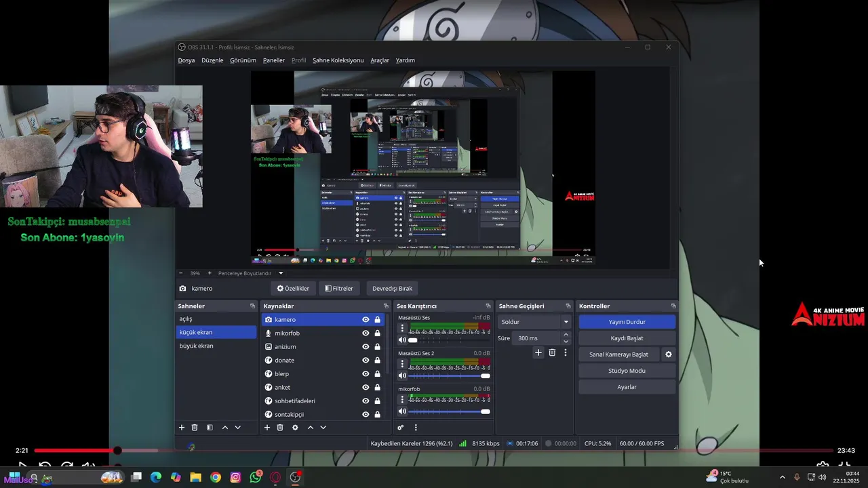
Task: Adjust Masaüstü Ses 2 volume slider
Action: click(x=449, y=375)
